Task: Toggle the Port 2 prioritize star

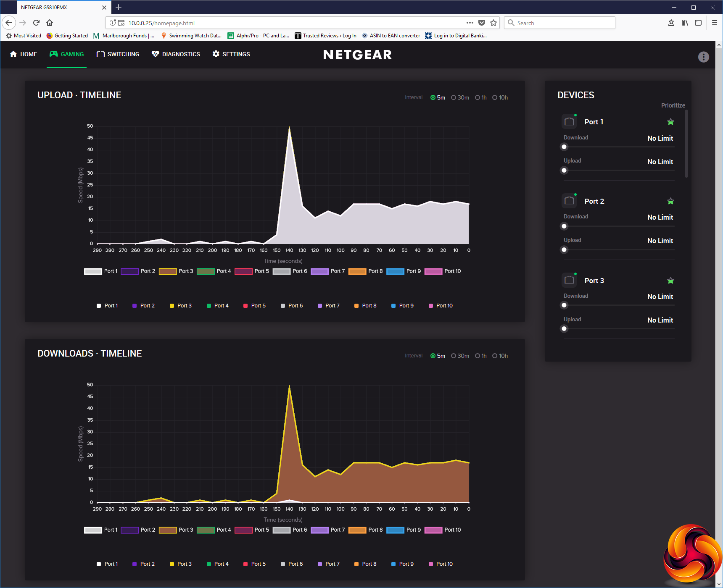Action: [x=670, y=201]
